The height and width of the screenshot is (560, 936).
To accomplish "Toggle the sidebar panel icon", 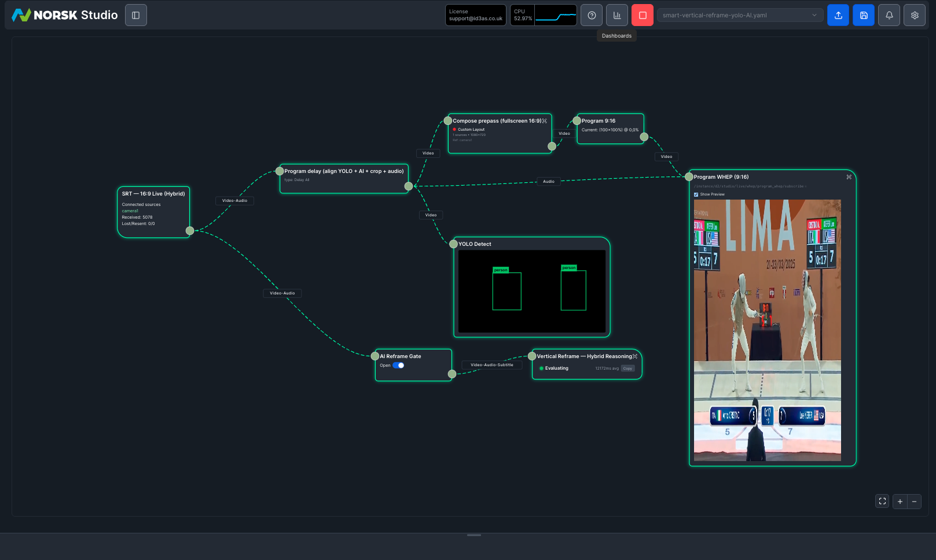I will [136, 15].
